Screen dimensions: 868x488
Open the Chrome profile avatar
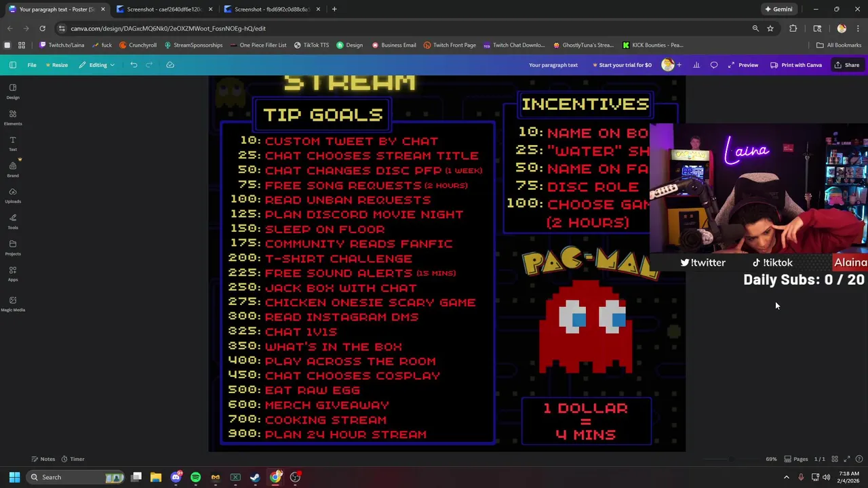(x=842, y=28)
